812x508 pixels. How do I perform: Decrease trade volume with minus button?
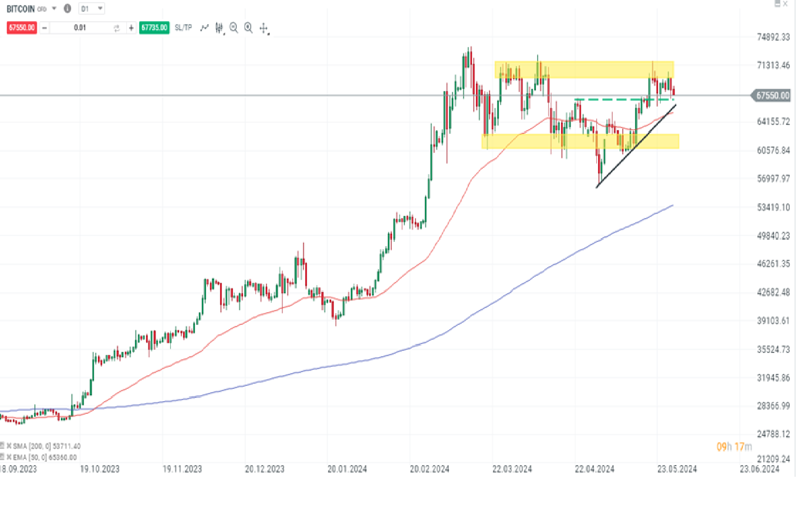tap(44, 28)
